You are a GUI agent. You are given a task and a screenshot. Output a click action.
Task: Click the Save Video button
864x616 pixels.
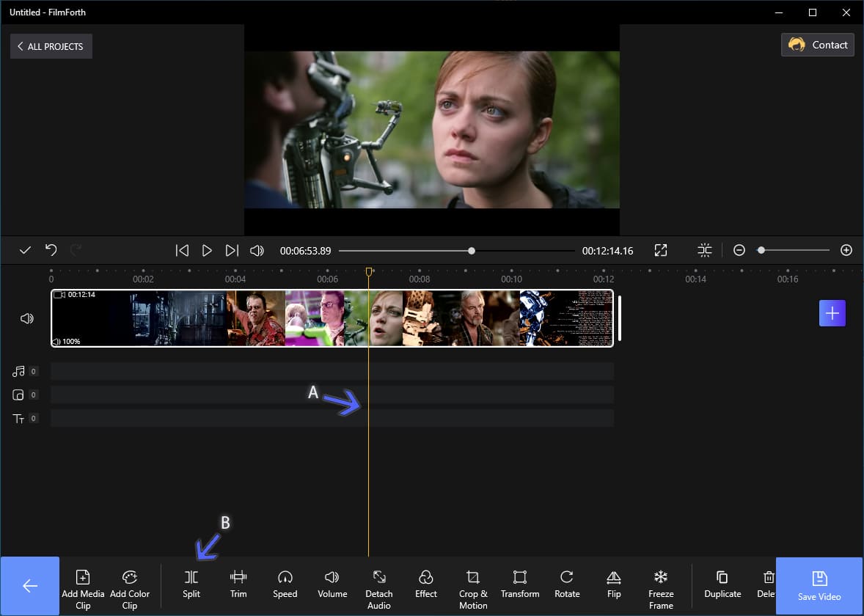click(x=819, y=586)
